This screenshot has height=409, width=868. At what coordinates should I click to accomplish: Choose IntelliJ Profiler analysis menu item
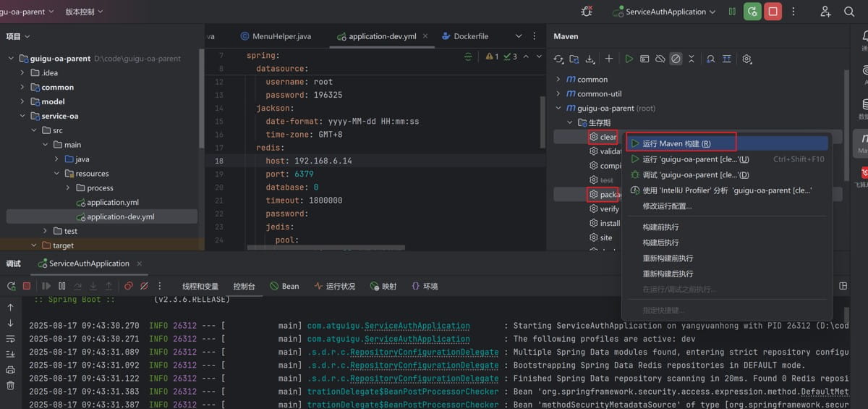pos(727,190)
